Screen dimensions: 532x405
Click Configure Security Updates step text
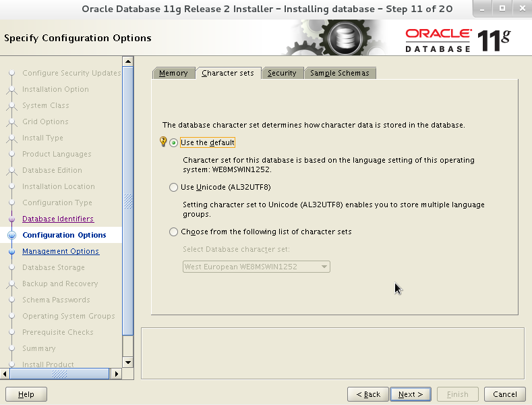tap(71, 73)
